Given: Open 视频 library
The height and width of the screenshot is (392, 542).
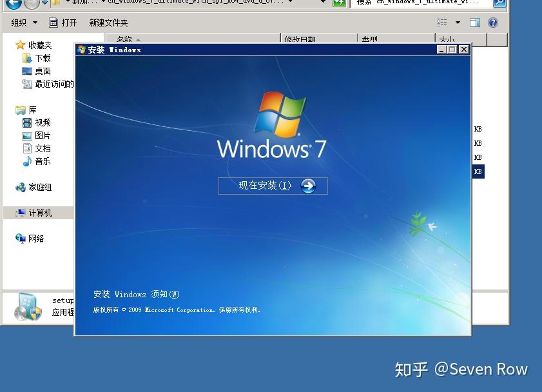Looking at the screenshot, I should pyautogui.click(x=43, y=122).
